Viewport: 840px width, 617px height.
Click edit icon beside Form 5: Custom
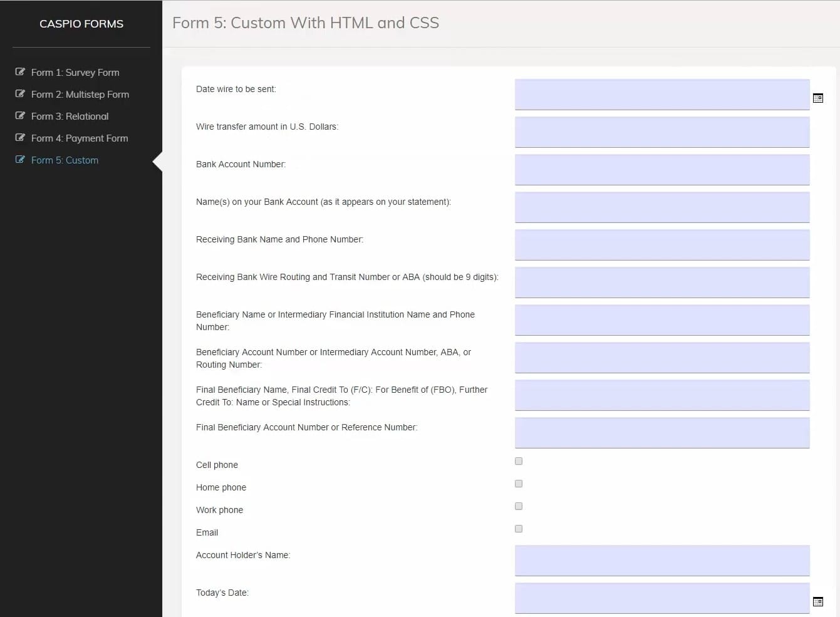coord(20,160)
